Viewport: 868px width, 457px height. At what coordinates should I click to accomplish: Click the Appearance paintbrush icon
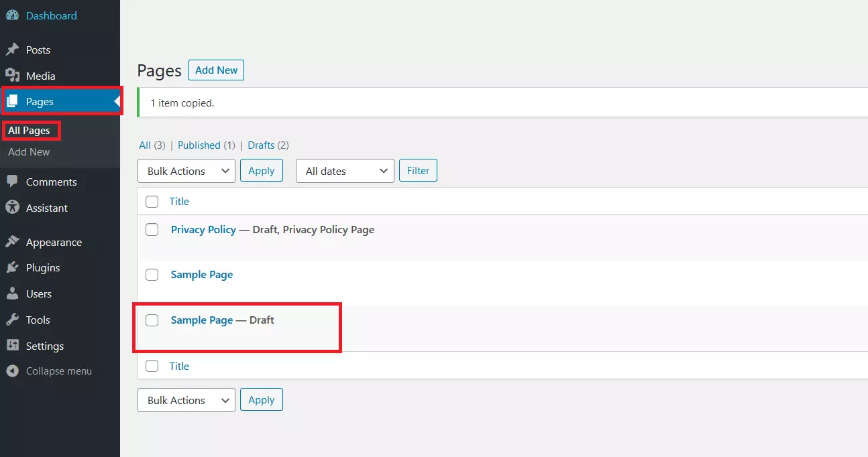[x=12, y=242]
